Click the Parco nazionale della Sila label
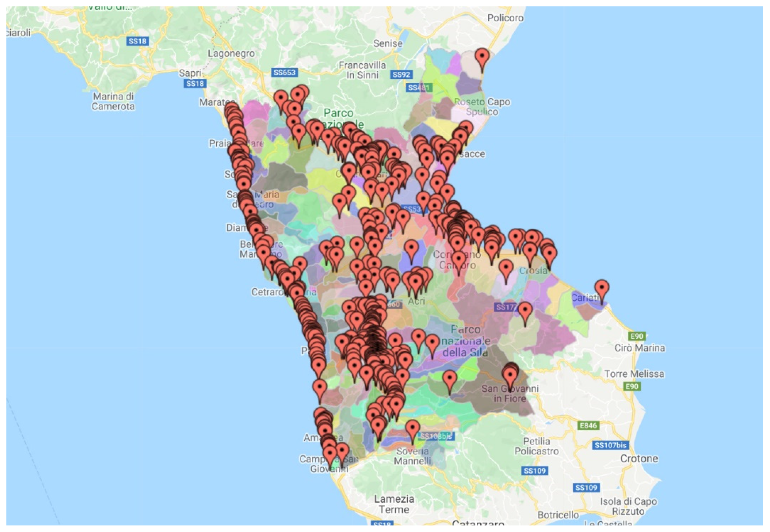The width and height of the screenshot is (770, 532). pos(465,341)
